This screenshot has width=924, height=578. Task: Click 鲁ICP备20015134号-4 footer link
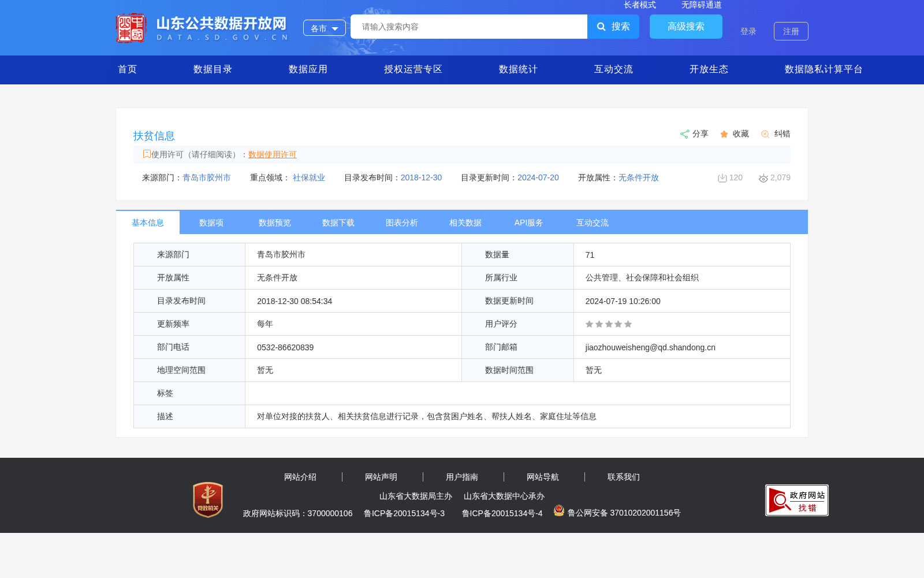[x=502, y=513]
